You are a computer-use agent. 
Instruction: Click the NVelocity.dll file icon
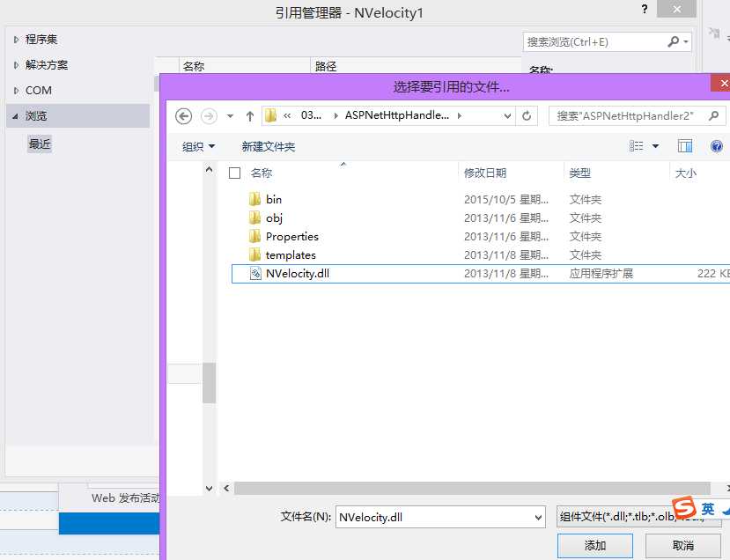[255, 274]
